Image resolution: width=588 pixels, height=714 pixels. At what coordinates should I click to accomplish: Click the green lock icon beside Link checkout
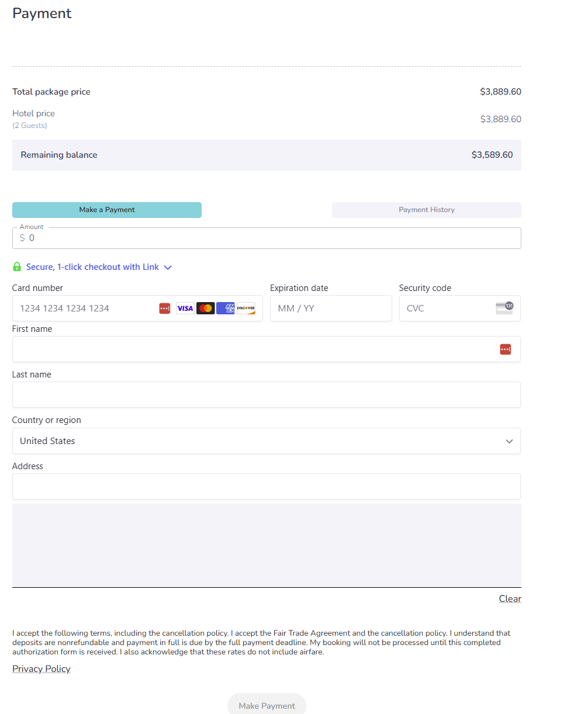[17, 266]
